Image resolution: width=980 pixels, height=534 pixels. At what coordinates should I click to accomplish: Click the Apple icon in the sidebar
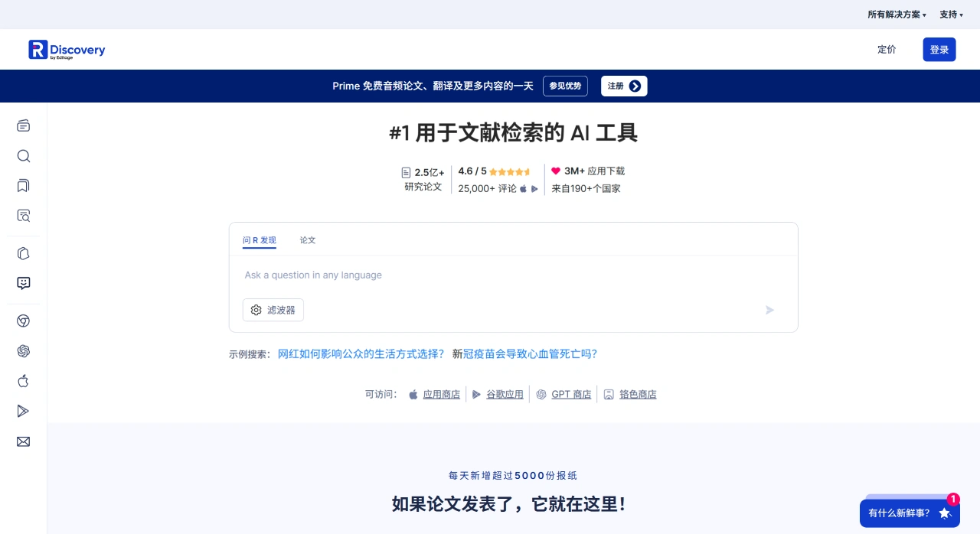point(23,381)
